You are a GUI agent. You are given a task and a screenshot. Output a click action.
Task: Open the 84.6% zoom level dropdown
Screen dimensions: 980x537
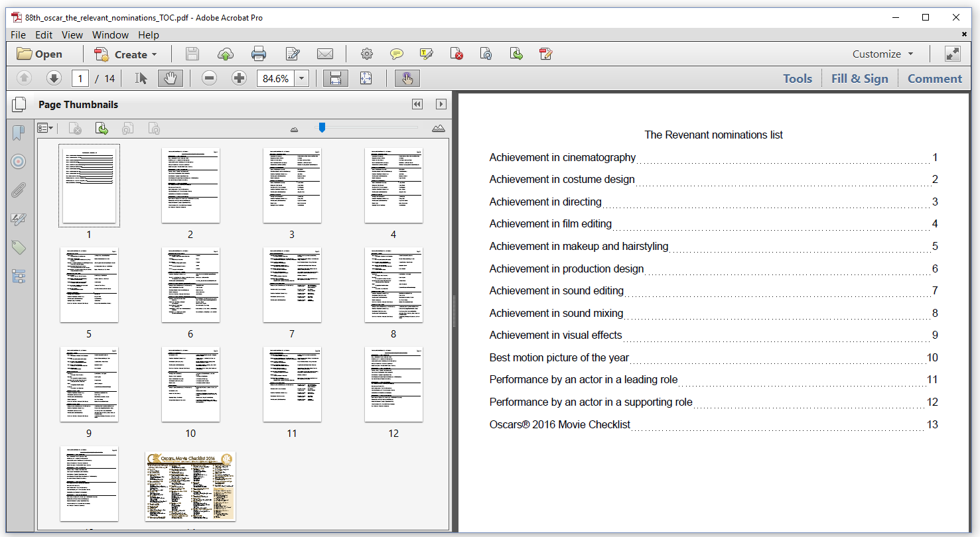pos(303,78)
